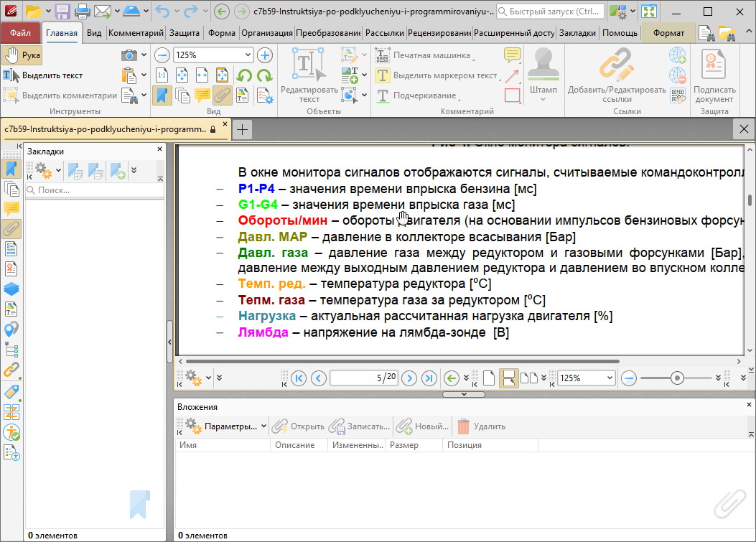Toggle the continuous page layout in bottom toolbar
Image resolution: width=756 pixels, height=542 pixels.
point(509,378)
